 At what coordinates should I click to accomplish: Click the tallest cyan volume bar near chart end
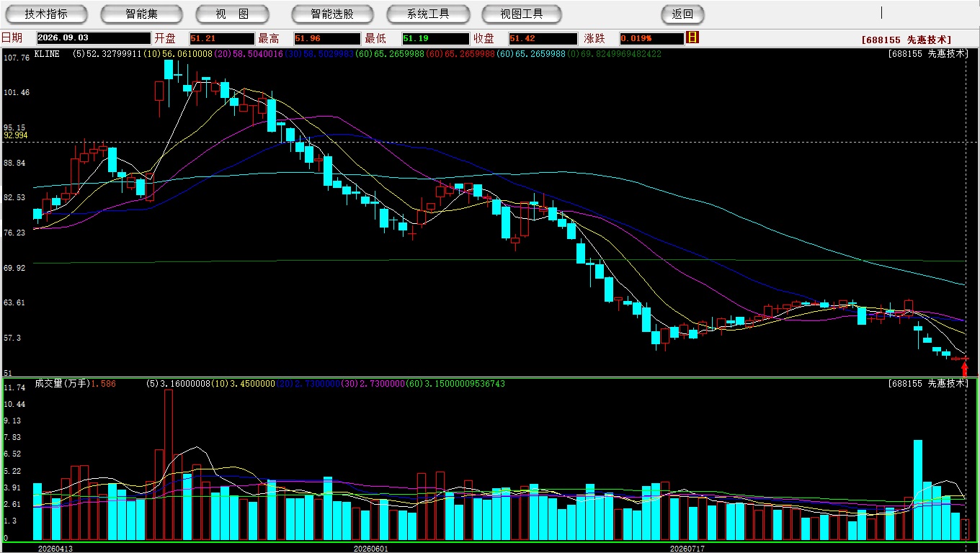918,490
